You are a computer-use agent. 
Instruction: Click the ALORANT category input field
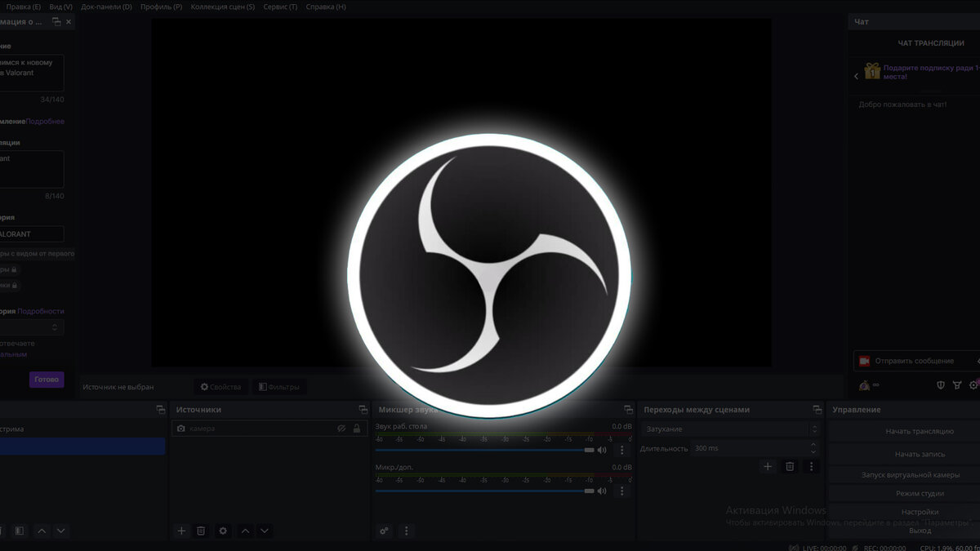click(x=32, y=233)
